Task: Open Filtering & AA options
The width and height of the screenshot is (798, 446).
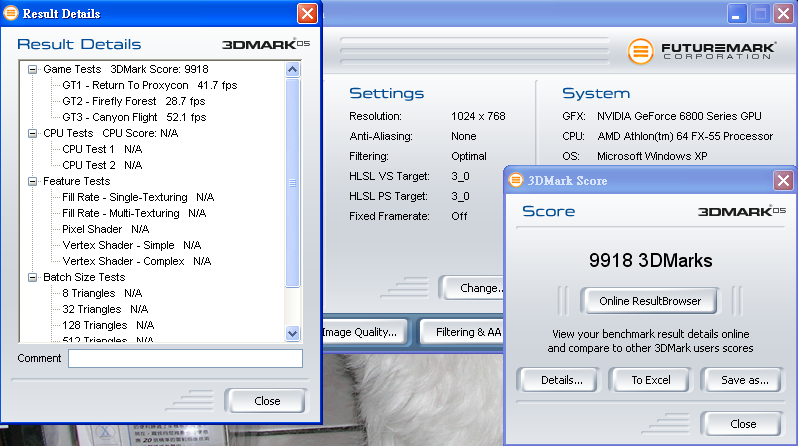Action: (x=462, y=332)
